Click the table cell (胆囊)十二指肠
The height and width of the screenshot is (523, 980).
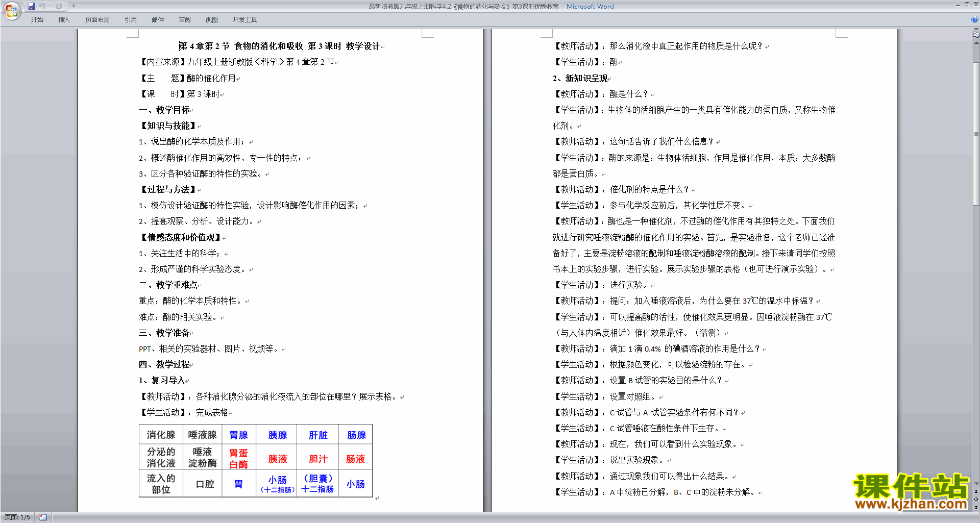(x=317, y=484)
